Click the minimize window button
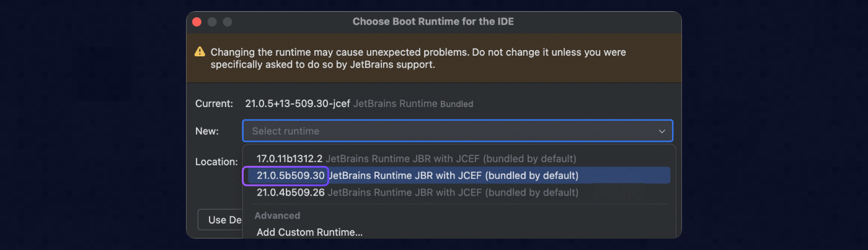Image resolution: width=868 pixels, height=250 pixels. coord(212,22)
